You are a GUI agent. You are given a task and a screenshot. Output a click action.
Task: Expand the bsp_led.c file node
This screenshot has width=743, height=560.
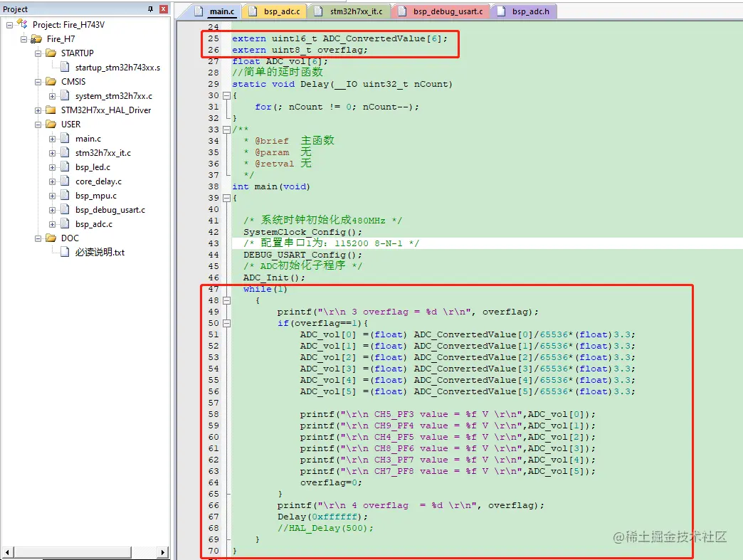[x=52, y=167]
